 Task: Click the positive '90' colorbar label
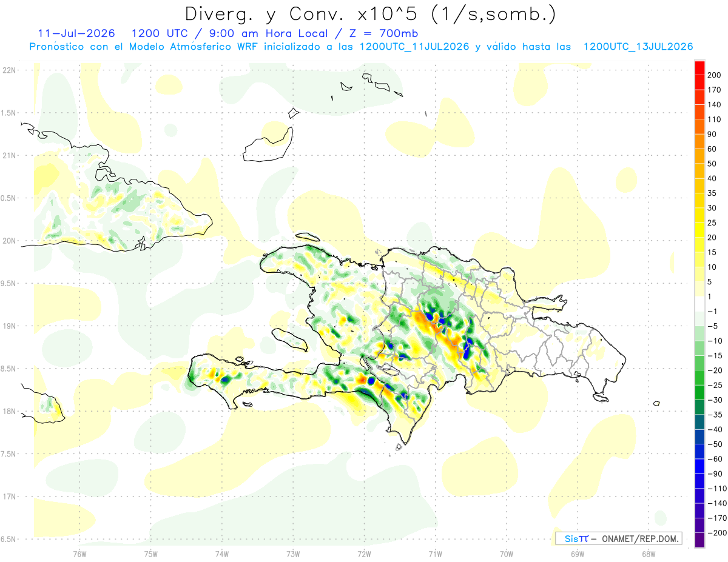coord(712,134)
